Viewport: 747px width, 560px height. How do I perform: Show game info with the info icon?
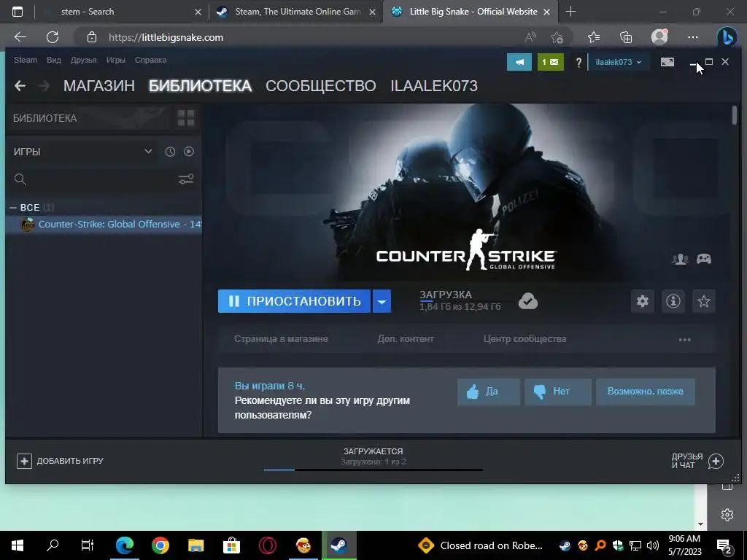pos(673,301)
